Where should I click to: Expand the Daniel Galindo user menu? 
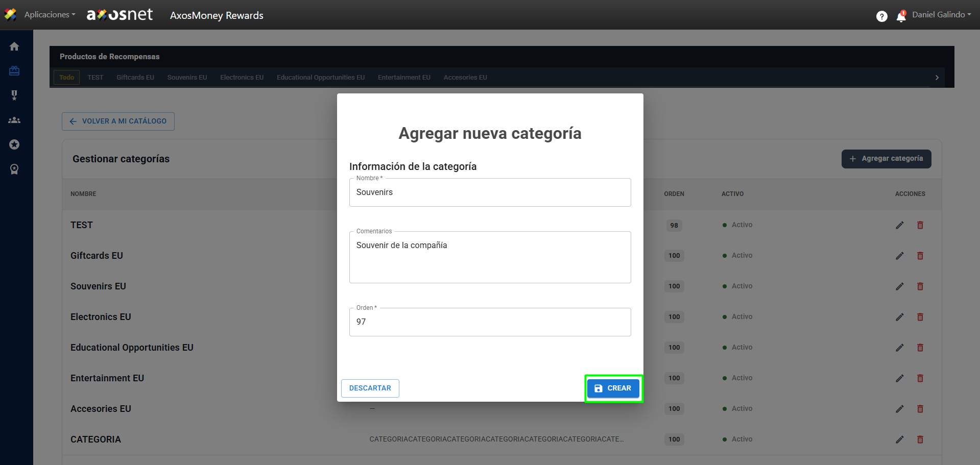click(941, 15)
